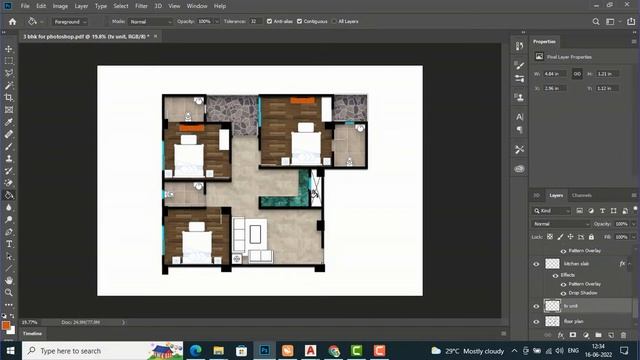Viewport: 640px width, 360px height.
Task: Toggle the Anti-alias checkbox
Action: (269, 21)
